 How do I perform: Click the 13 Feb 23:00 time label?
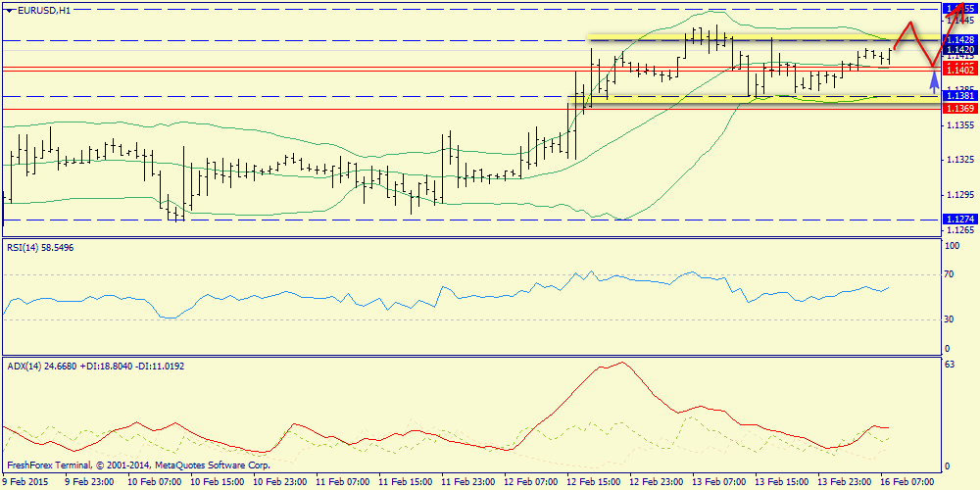point(843,482)
